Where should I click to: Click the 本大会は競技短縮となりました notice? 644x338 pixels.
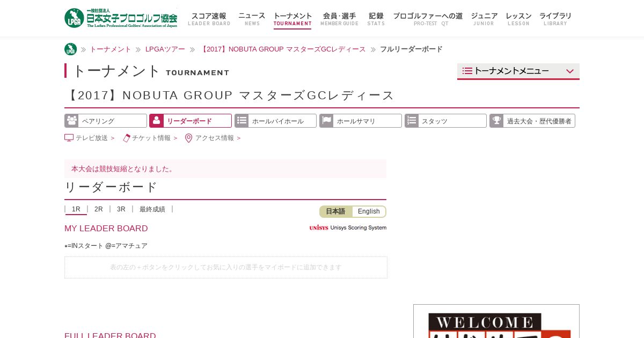click(225, 169)
